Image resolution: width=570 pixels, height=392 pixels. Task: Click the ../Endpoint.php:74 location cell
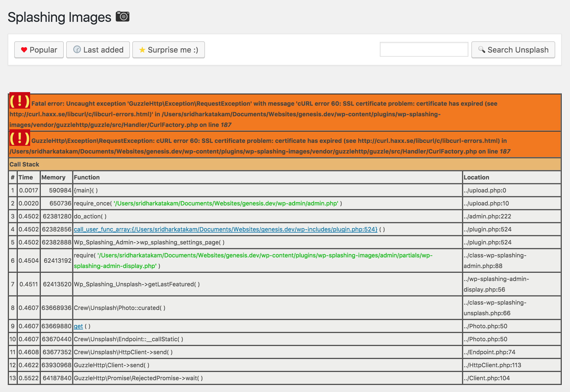(x=512, y=352)
